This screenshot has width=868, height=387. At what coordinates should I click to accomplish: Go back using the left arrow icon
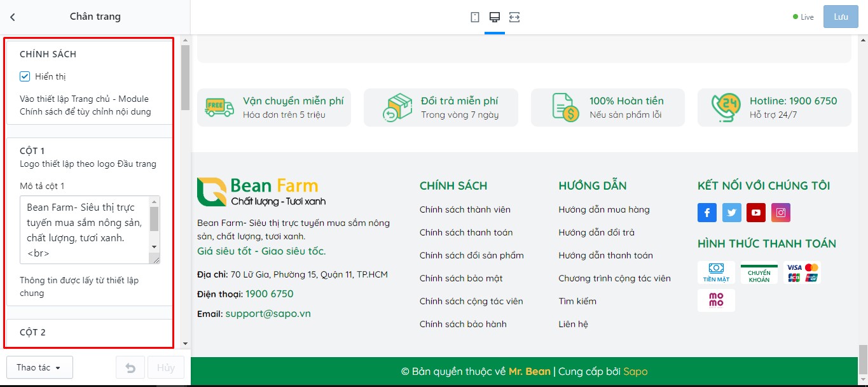(13, 17)
